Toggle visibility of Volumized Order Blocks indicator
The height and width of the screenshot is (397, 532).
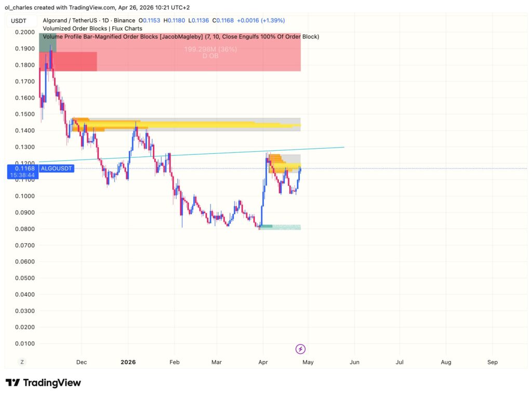click(75, 28)
